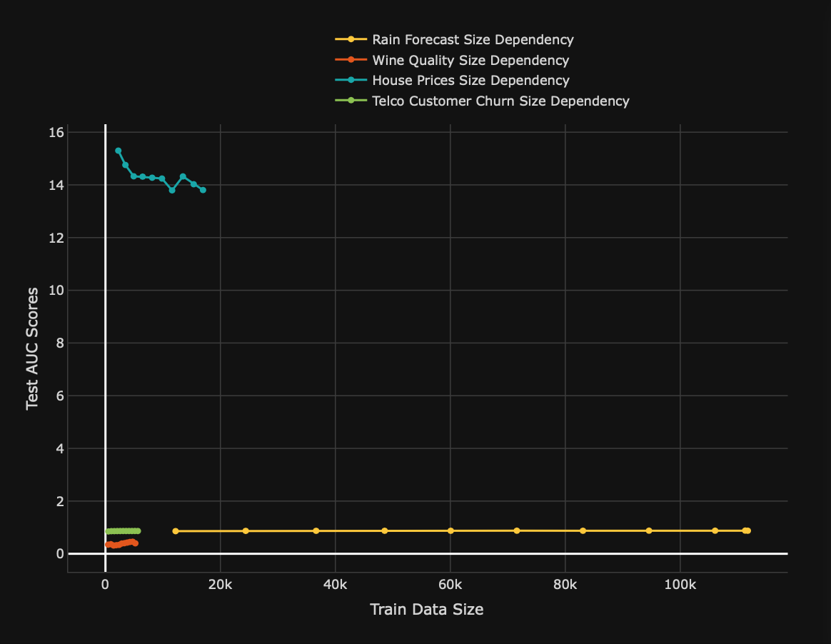Click the 0 tick label on the x-axis

point(105,584)
